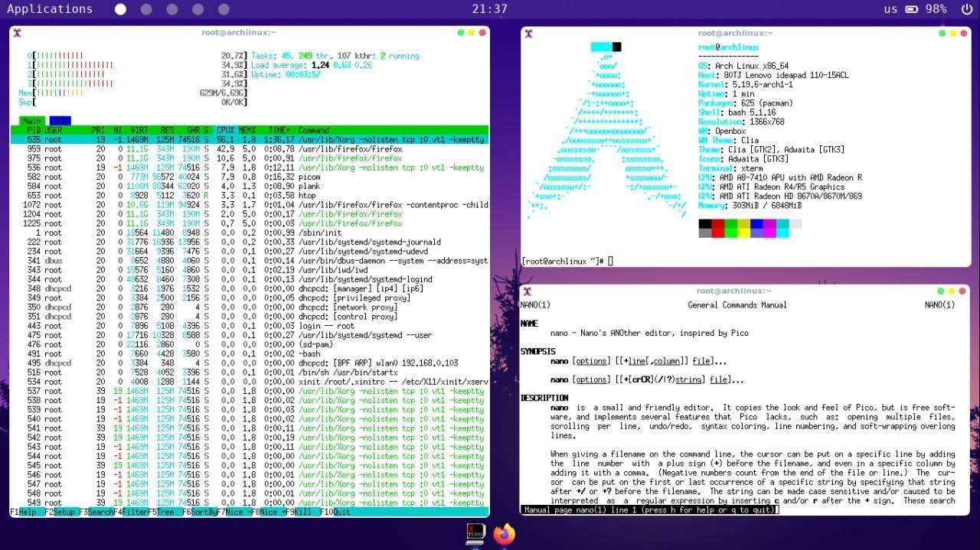Click the Memory: 303MiB / 6848MiB line
The image size is (980, 550).
click(750, 205)
